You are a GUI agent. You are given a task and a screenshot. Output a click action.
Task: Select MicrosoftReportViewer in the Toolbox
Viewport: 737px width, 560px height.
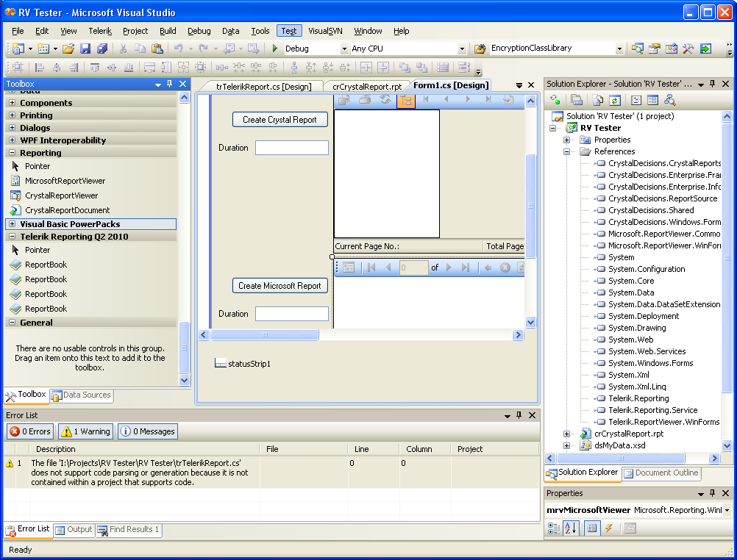(65, 181)
